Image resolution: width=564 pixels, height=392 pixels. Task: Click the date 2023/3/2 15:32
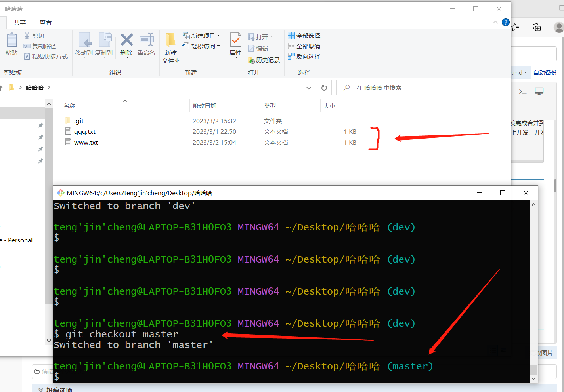click(214, 121)
